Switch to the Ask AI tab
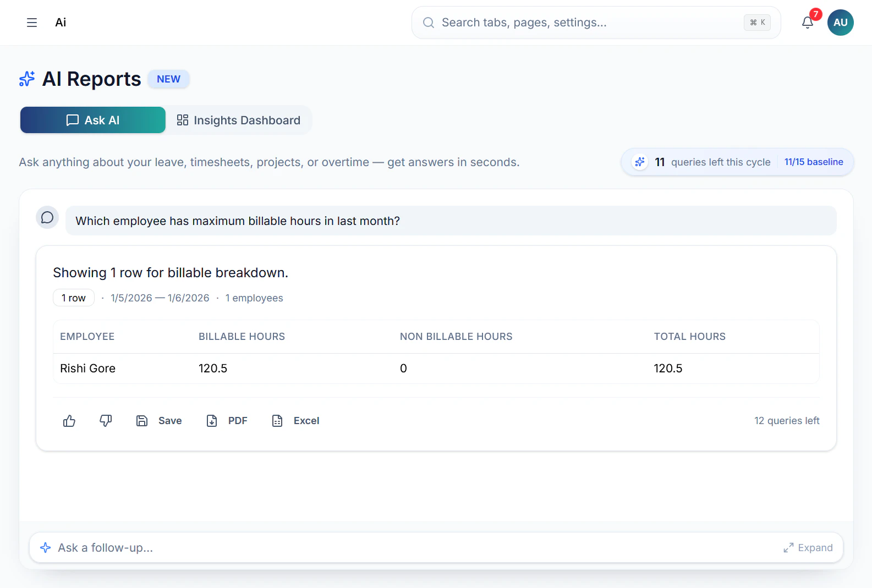Image resolution: width=872 pixels, height=588 pixels. click(93, 120)
